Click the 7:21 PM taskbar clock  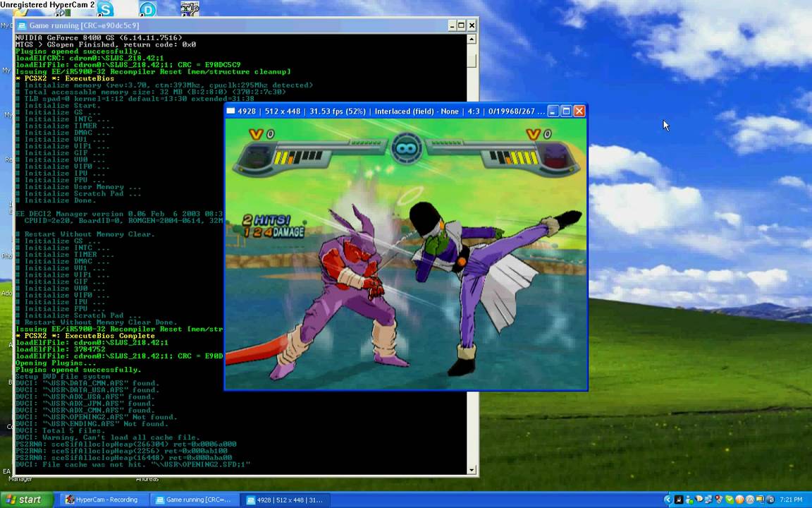pos(791,500)
